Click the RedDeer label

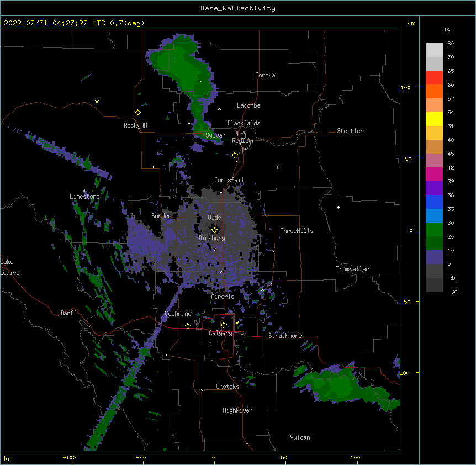(x=243, y=141)
